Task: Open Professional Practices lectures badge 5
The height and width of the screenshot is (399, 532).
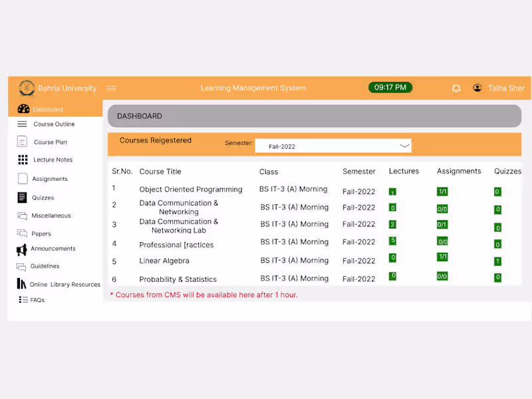Action: click(x=392, y=241)
